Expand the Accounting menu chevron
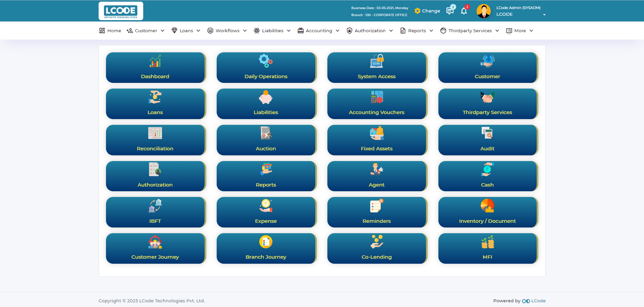The width and height of the screenshot is (644, 307). pos(338,31)
